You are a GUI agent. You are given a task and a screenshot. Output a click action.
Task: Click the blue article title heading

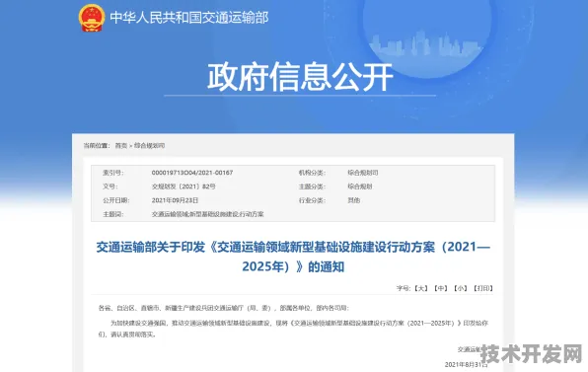(293, 257)
